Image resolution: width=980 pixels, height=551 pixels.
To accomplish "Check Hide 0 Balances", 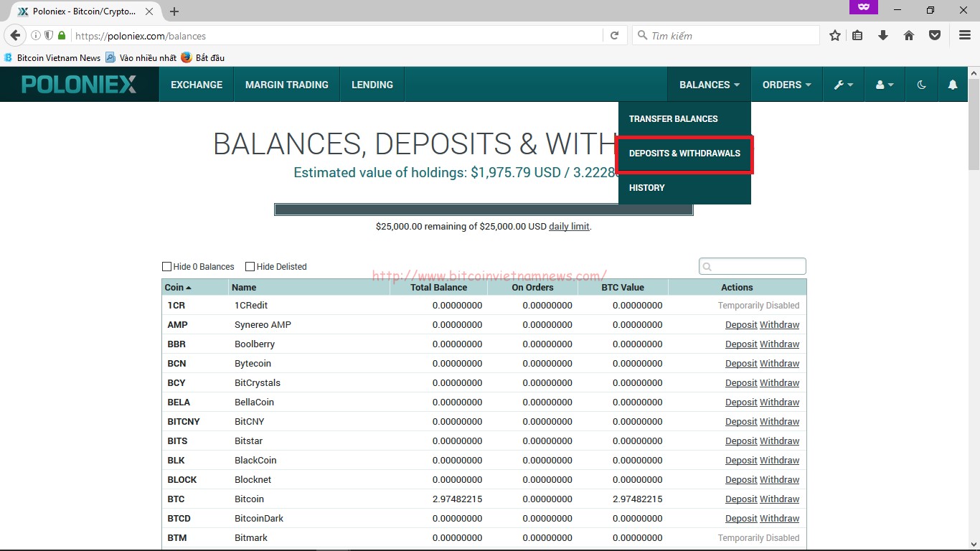I will (x=167, y=266).
